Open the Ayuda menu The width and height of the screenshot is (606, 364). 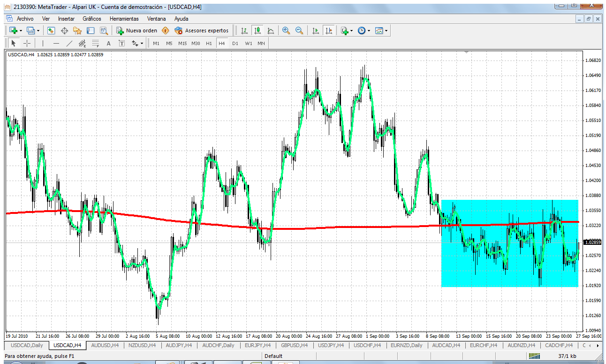tap(181, 19)
